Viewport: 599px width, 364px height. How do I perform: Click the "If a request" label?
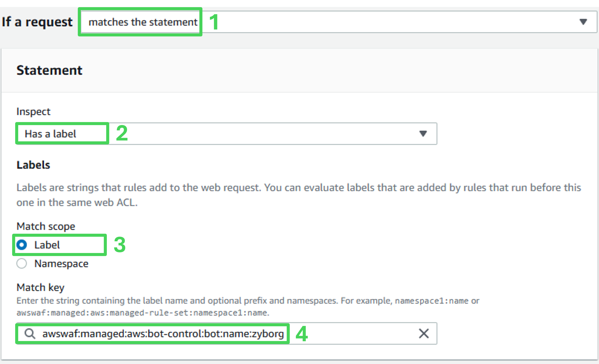click(37, 22)
